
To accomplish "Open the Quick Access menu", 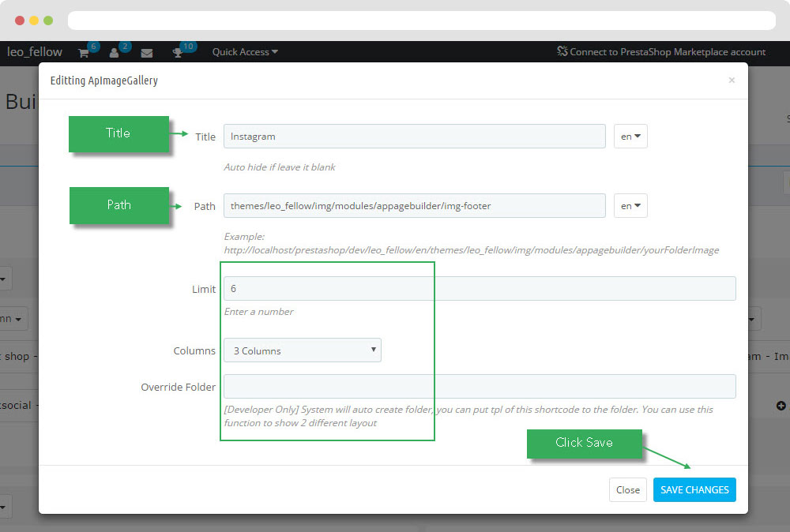I will tap(245, 52).
